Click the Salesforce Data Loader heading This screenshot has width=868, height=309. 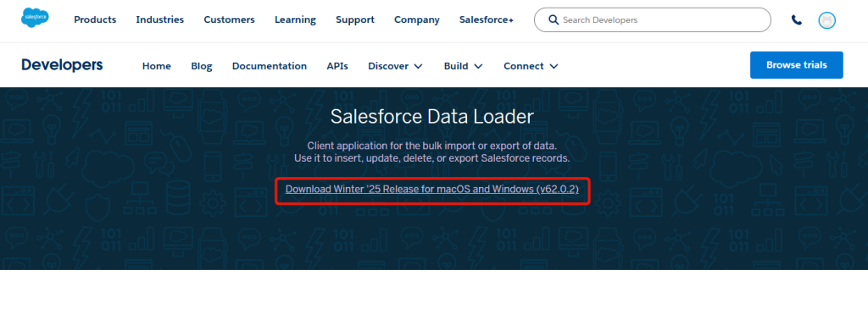pyautogui.click(x=431, y=117)
